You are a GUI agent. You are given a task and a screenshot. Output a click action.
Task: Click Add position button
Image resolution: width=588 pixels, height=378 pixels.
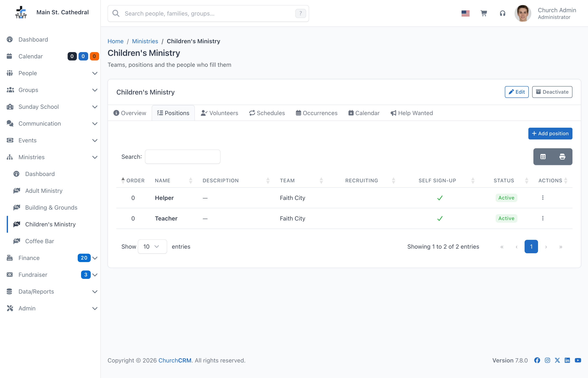550,133
